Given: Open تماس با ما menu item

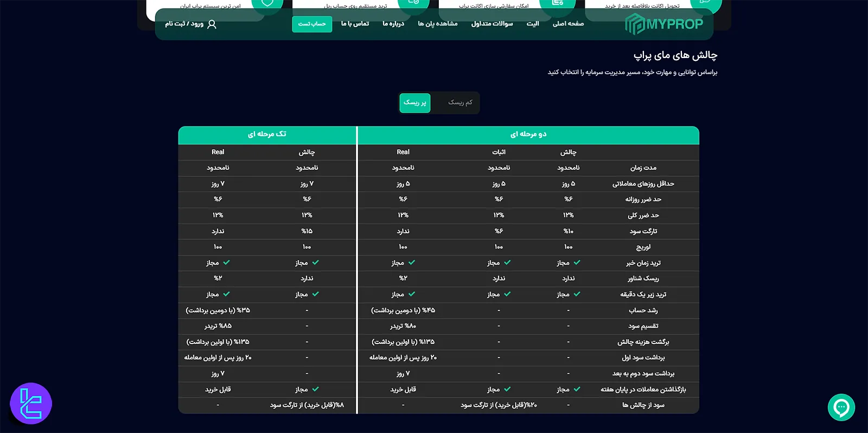Looking at the screenshot, I should pos(355,24).
